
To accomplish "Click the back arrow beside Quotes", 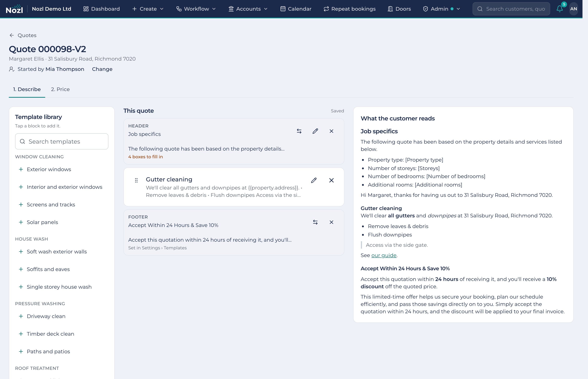I will coord(12,35).
